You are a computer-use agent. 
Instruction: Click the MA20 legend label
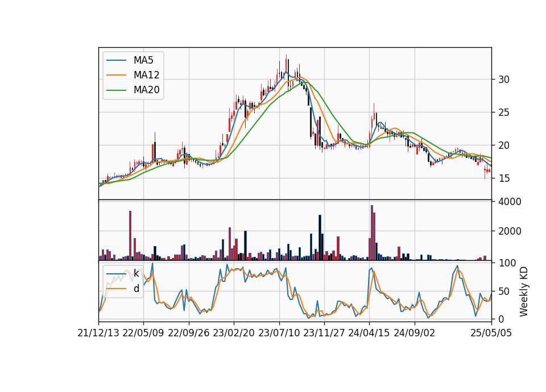coord(146,90)
